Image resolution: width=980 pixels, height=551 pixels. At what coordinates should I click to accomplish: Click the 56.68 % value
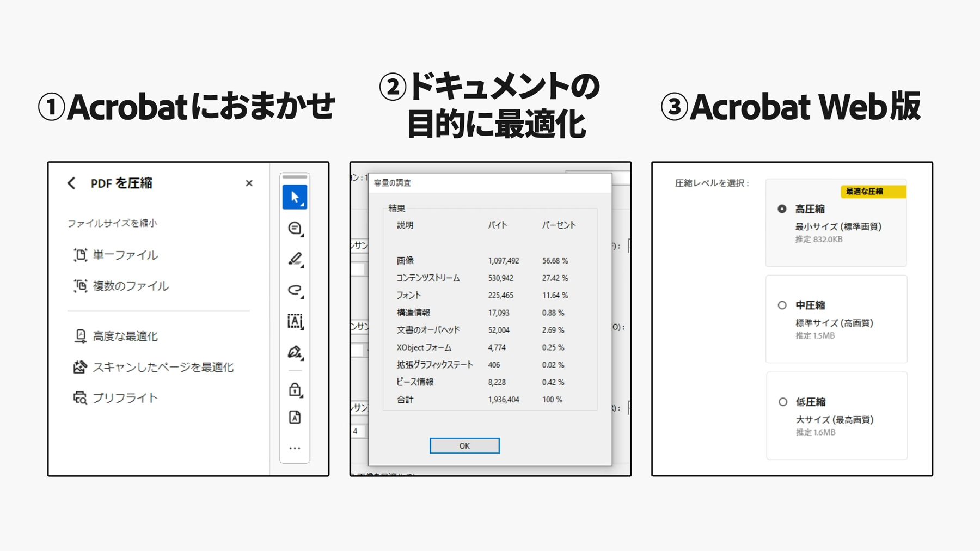pos(555,261)
